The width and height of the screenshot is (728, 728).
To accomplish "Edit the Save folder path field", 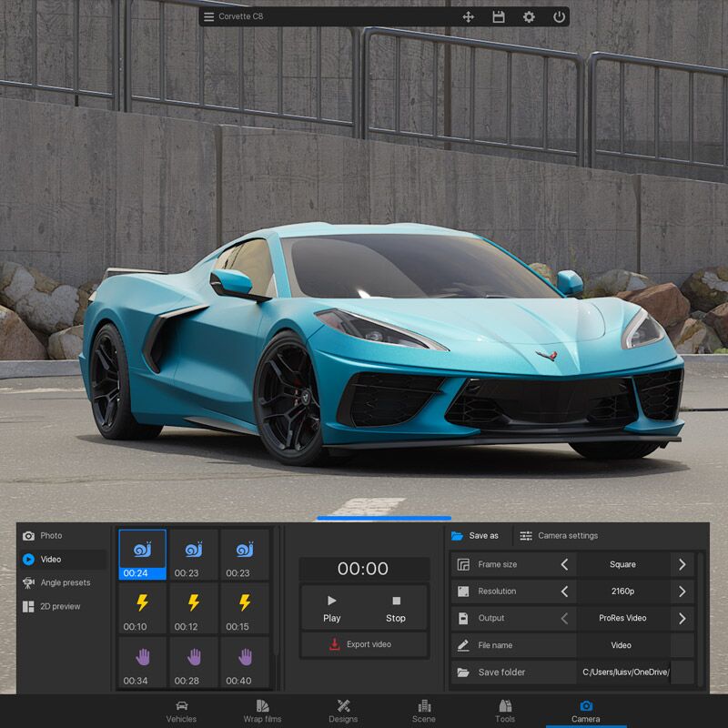I will [628, 672].
